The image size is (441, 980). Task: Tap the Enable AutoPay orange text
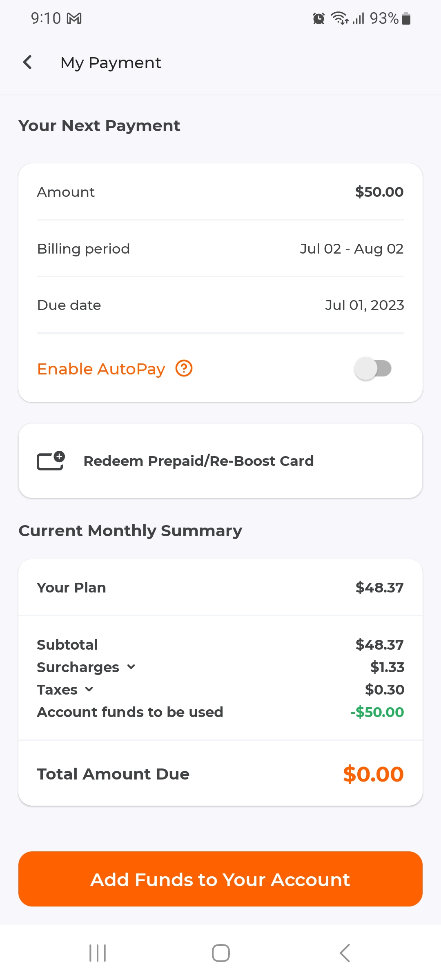pos(101,369)
